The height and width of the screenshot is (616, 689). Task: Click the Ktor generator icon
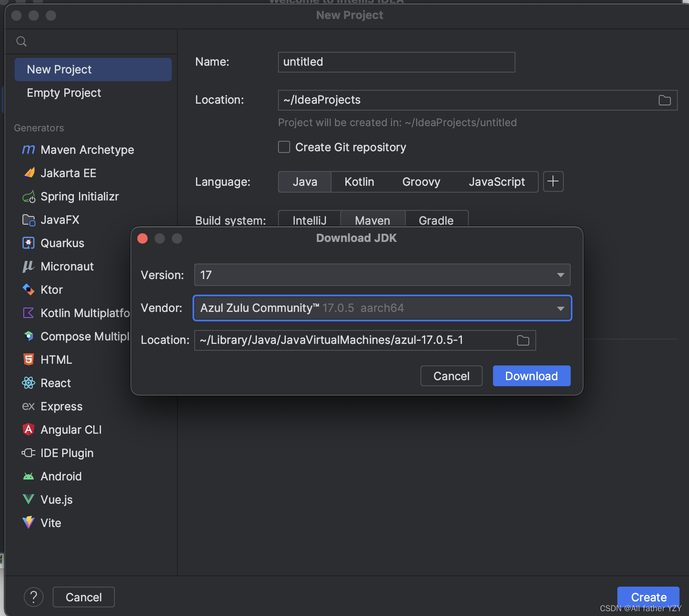[28, 290]
